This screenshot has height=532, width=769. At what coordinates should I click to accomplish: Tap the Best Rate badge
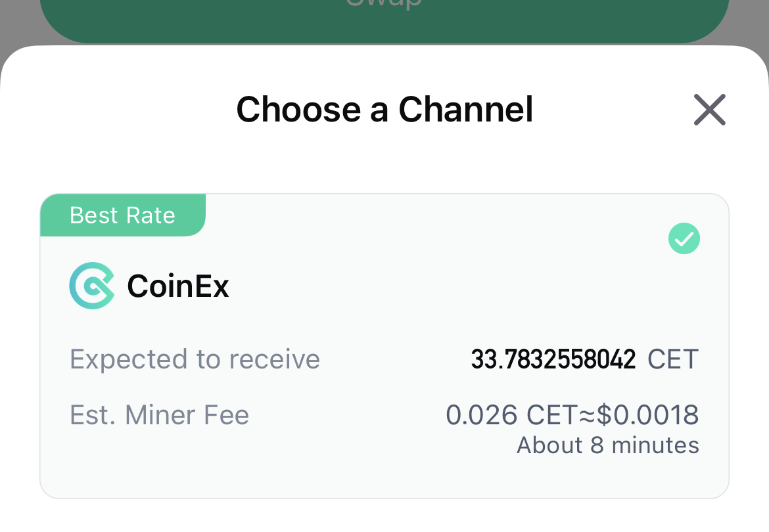point(122,215)
